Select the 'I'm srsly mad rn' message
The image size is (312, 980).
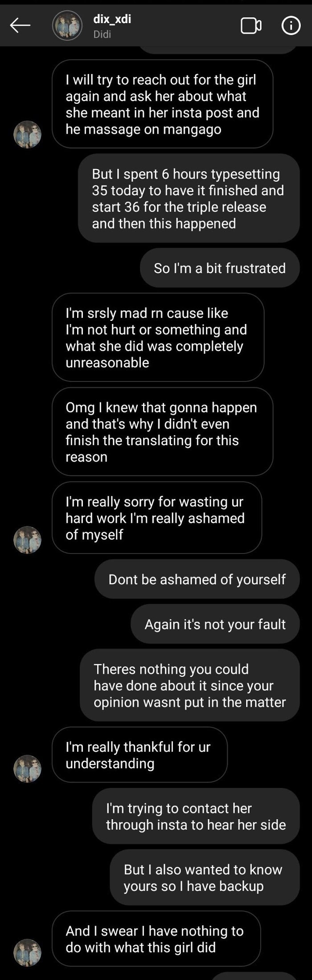158,337
